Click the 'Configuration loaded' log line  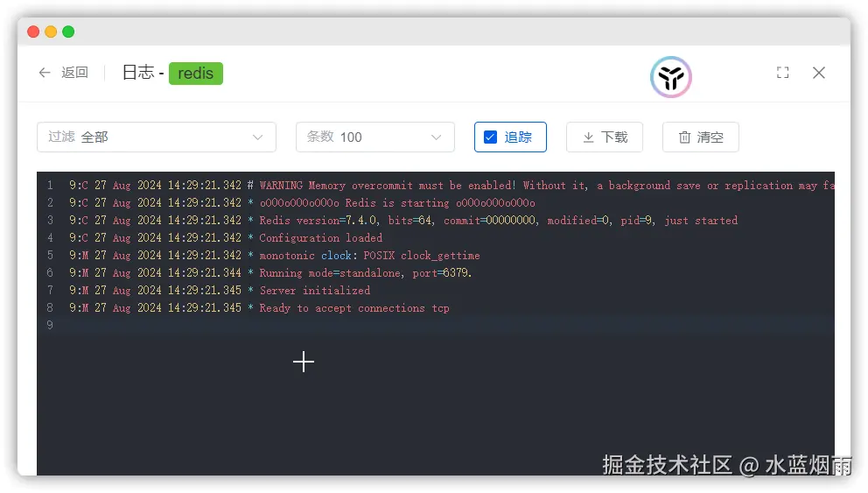pyautogui.click(x=225, y=237)
